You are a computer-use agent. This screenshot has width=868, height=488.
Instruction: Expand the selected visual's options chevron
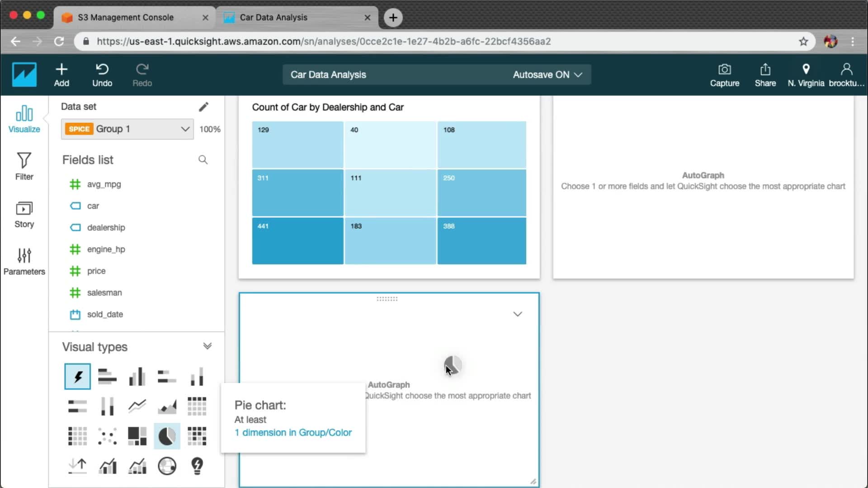518,314
